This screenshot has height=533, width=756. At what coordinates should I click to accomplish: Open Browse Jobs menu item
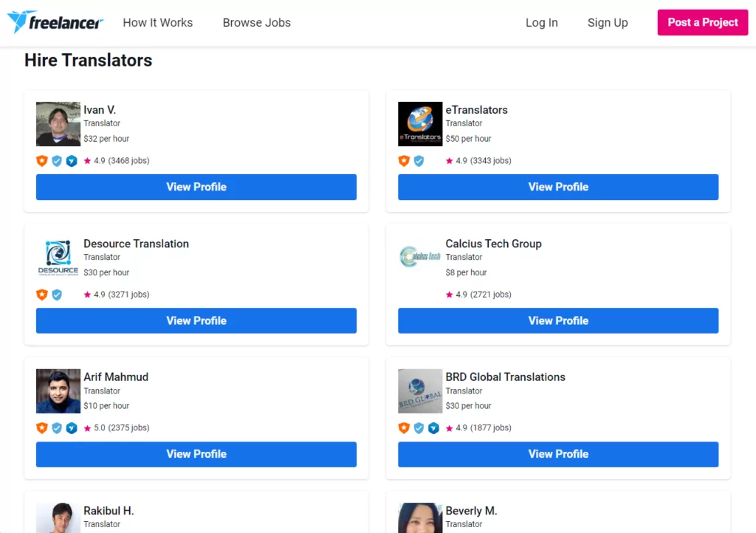[256, 23]
